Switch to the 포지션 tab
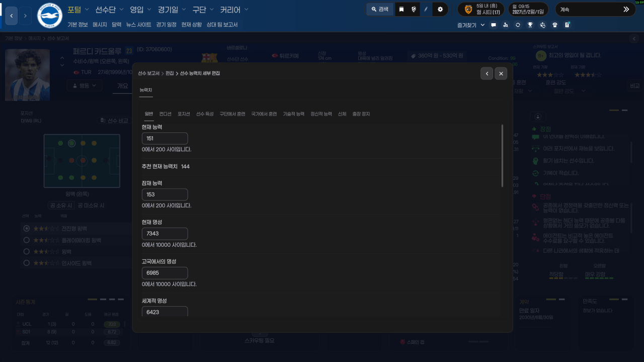The image size is (644, 362). point(184,114)
